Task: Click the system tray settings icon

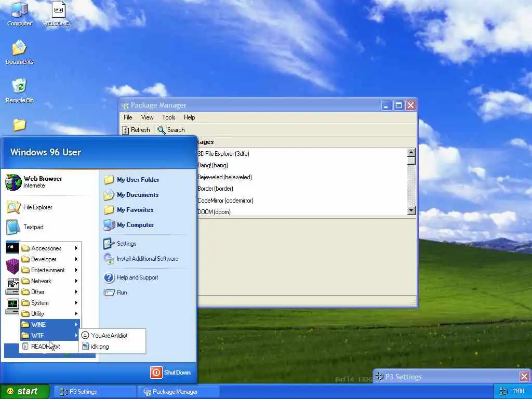Action: point(503,391)
